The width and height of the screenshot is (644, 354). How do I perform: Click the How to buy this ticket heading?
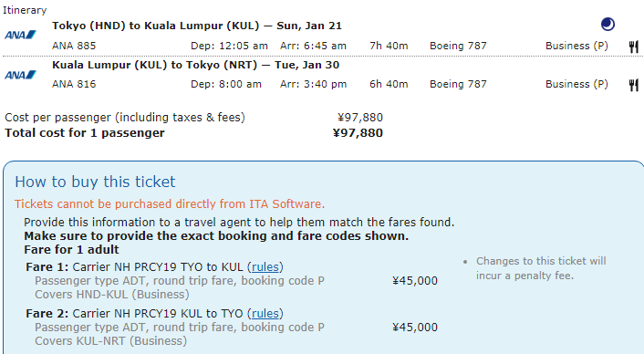[x=95, y=182]
